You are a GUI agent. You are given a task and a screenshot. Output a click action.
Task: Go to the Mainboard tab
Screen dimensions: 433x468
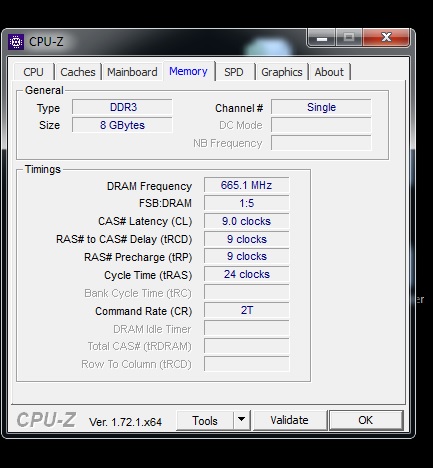pyautogui.click(x=132, y=72)
